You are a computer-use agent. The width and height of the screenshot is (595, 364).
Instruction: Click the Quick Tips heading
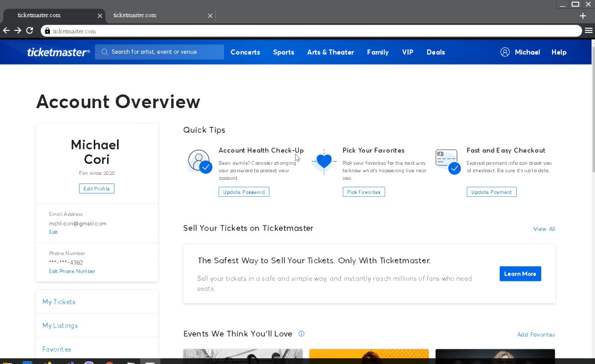click(x=204, y=130)
